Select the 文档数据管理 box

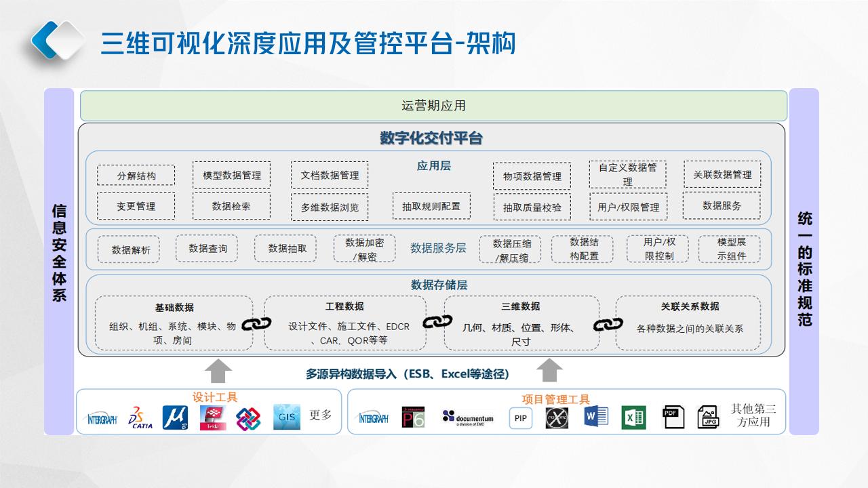pos(330,175)
